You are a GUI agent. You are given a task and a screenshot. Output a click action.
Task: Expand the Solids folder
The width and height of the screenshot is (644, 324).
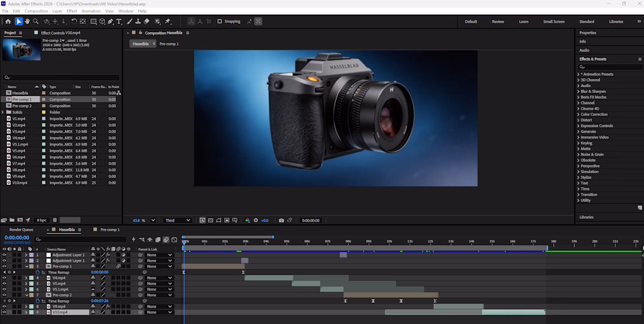pos(3,112)
